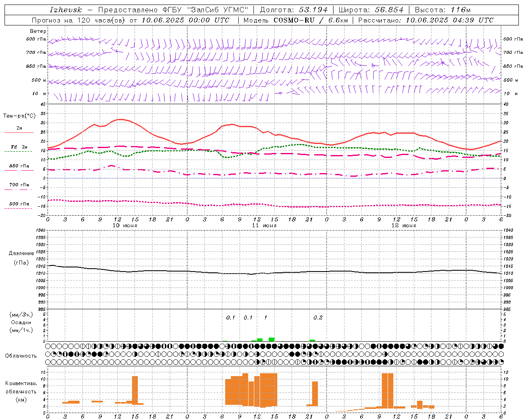Click the 'Облачность' cloud cover label
The height and width of the screenshot is (420, 525).
point(21,356)
